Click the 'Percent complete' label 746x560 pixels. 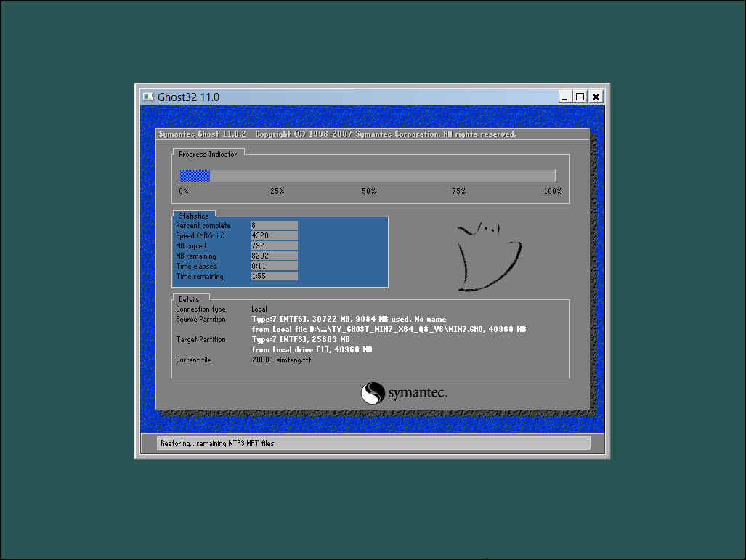pyautogui.click(x=203, y=225)
